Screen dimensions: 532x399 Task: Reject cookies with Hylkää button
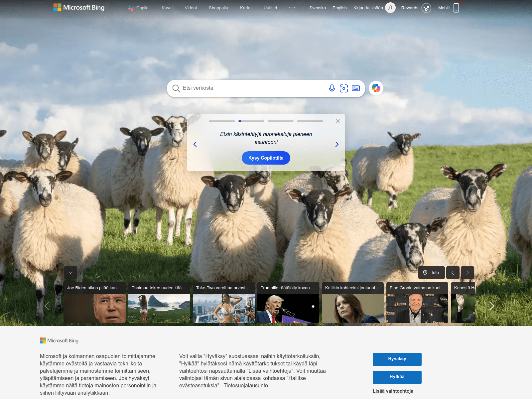coord(397,377)
